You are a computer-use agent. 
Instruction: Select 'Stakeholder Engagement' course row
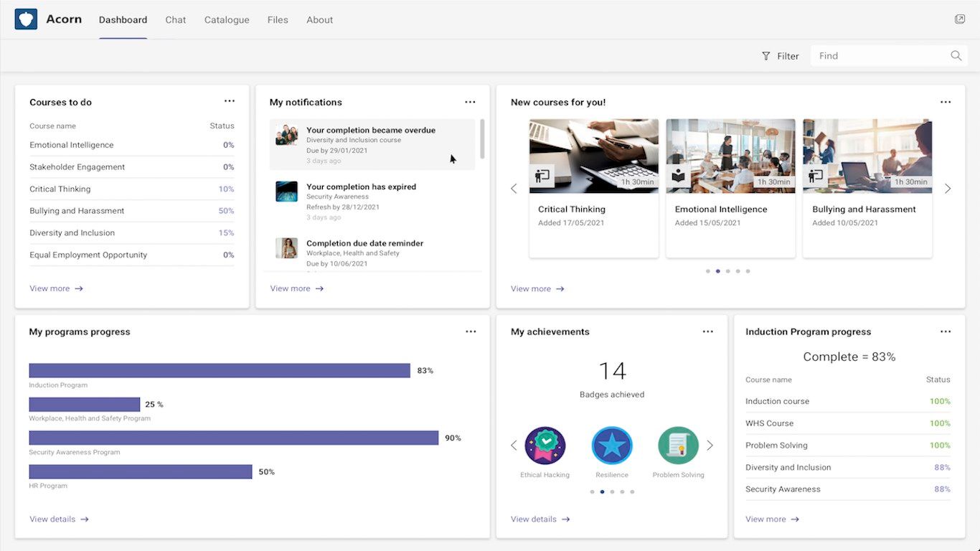tap(132, 167)
